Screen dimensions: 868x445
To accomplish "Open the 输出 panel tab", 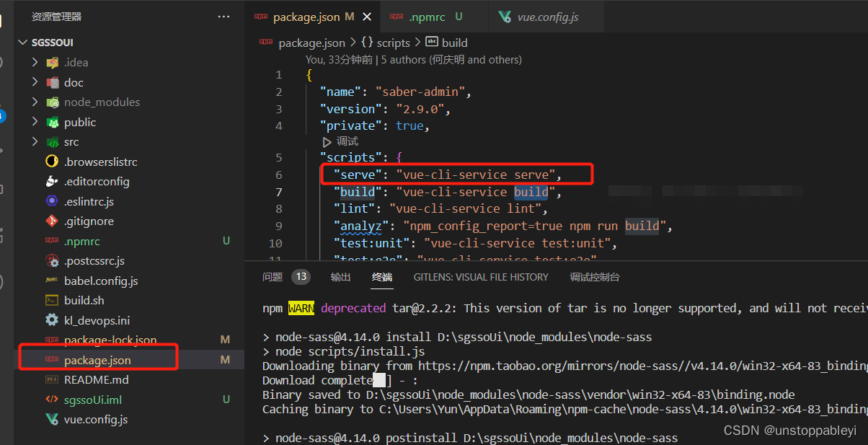I will point(340,276).
